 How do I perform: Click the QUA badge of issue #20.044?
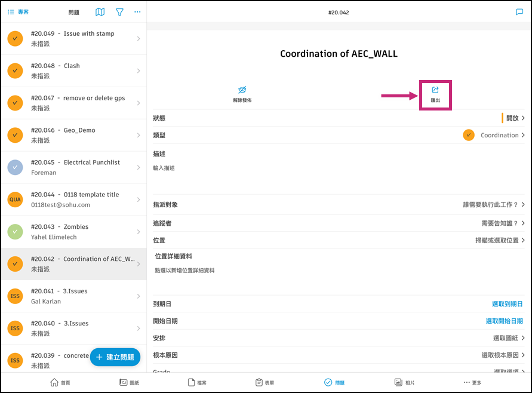pyautogui.click(x=16, y=199)
